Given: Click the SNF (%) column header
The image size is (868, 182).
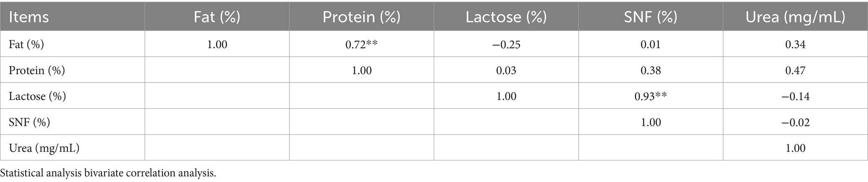Looking at the screenshot, I should pos(650,17).
